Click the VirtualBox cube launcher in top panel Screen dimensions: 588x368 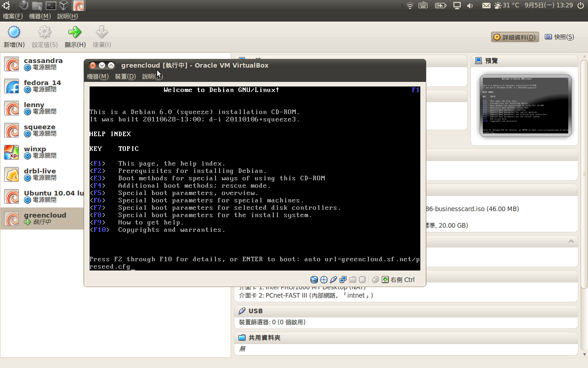click(x=65, y=6)
